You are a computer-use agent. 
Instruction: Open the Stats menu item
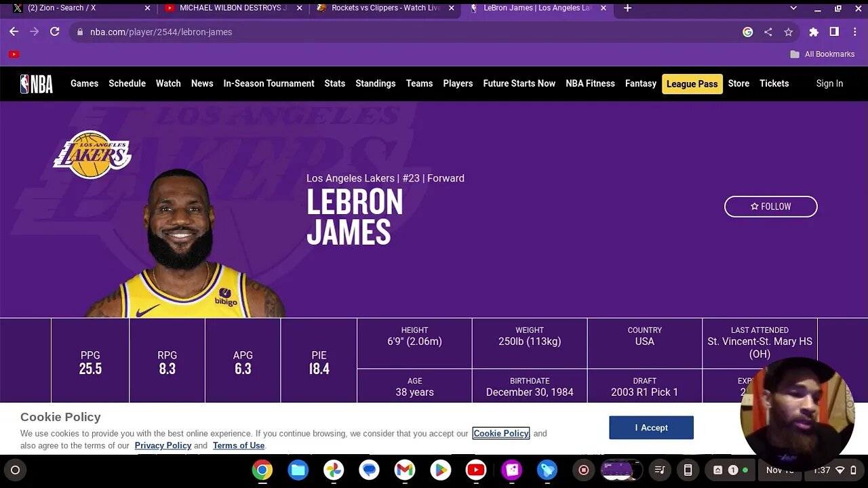tap(334, 83)
